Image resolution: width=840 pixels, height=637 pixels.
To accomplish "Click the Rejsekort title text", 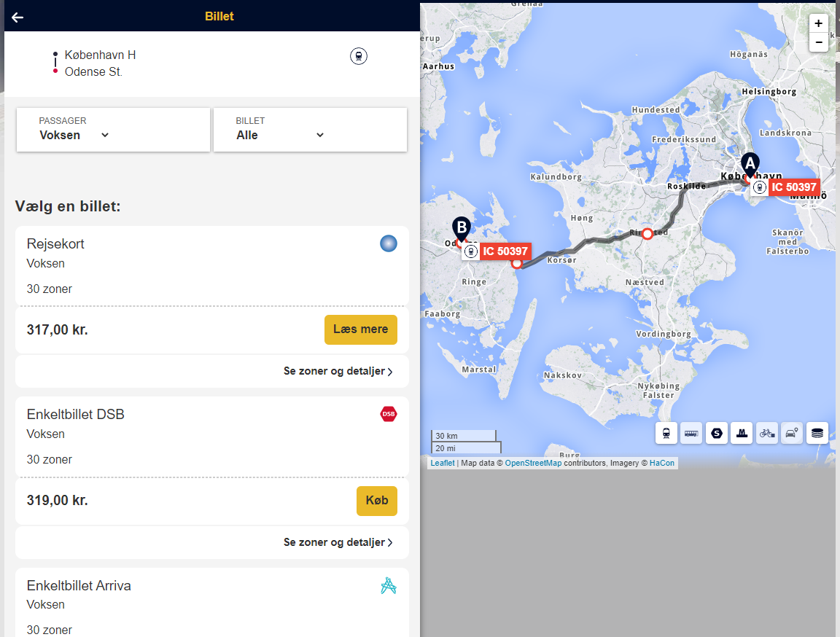I will [55, 244].
